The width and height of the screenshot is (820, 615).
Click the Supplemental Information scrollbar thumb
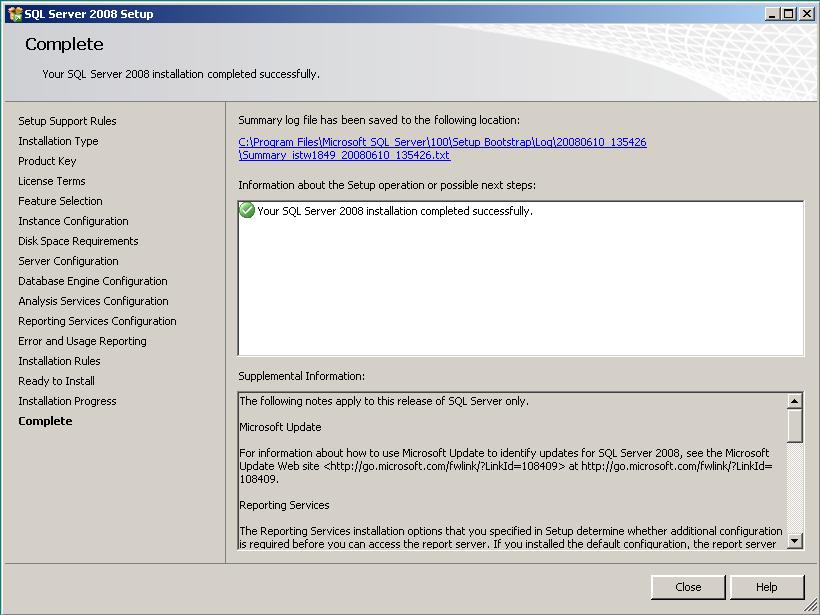tap(794, 426)
